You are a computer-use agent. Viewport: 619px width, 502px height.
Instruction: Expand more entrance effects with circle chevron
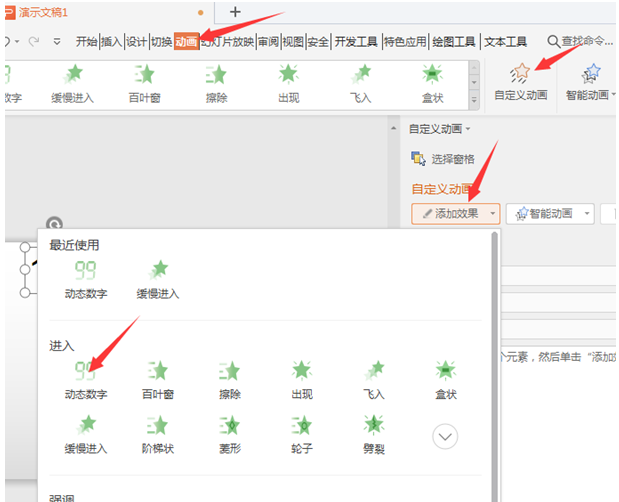445,436
